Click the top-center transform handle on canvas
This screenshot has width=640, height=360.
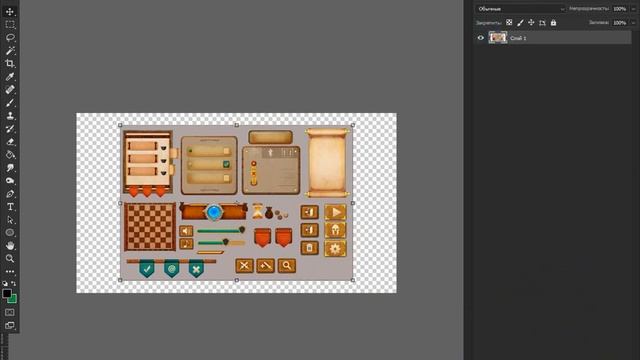click(x=236, y=125)
